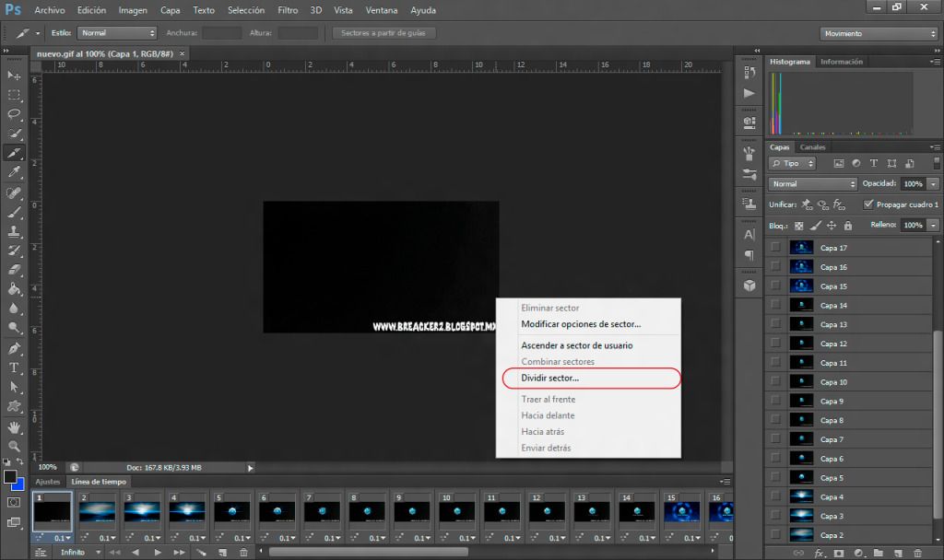The height and width of the screenshot is (560, 944).
Task: Select the Move tool
Action: [x=14, y=76]
